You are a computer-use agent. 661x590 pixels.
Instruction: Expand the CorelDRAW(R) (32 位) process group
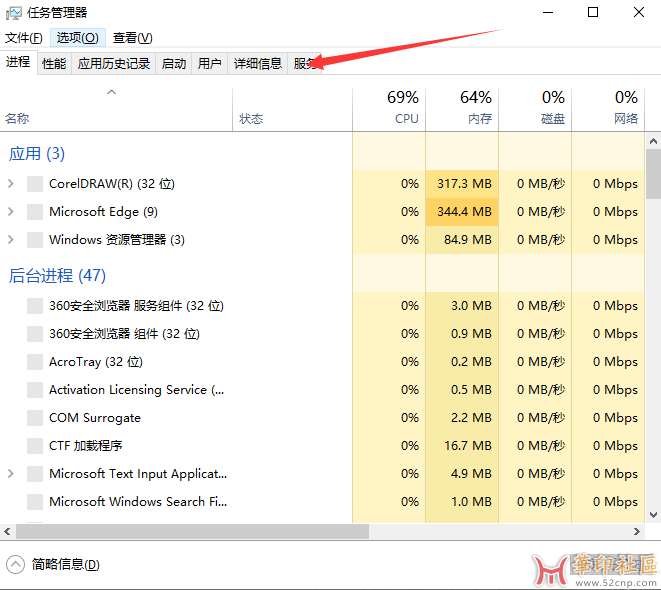(x=11, y=184)
